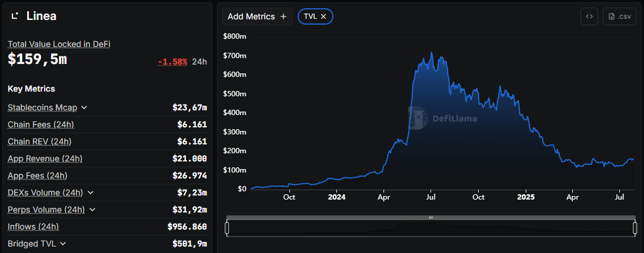The image size is (644, 253).
Task: Click the Linea title text
Action: click(x=42, y=16)
